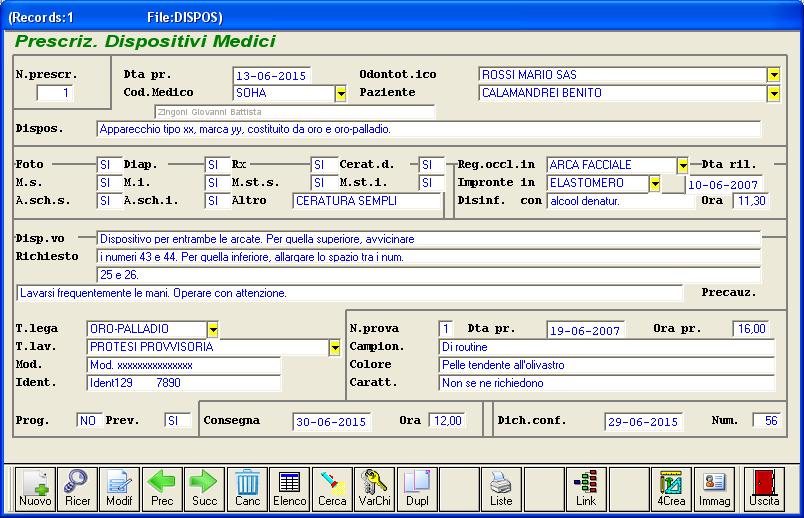Toggle the A.sch.i. SI field
This screenshot has width=804, height=518.
[217, 201]
